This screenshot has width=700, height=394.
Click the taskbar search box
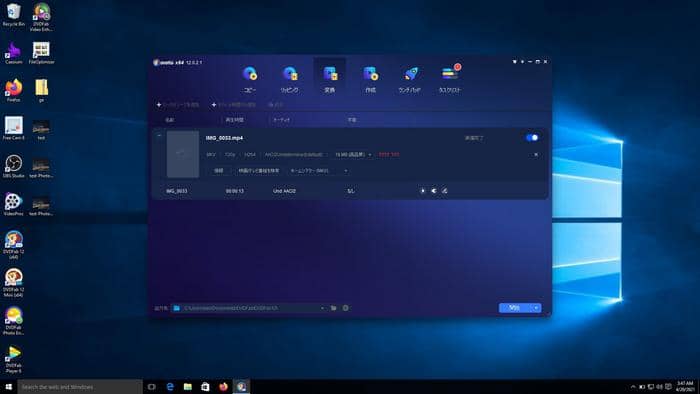[x=80, y=386]
